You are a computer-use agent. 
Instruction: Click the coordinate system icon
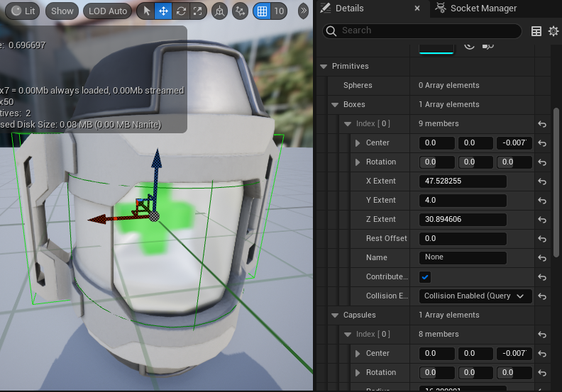[220, 11]
